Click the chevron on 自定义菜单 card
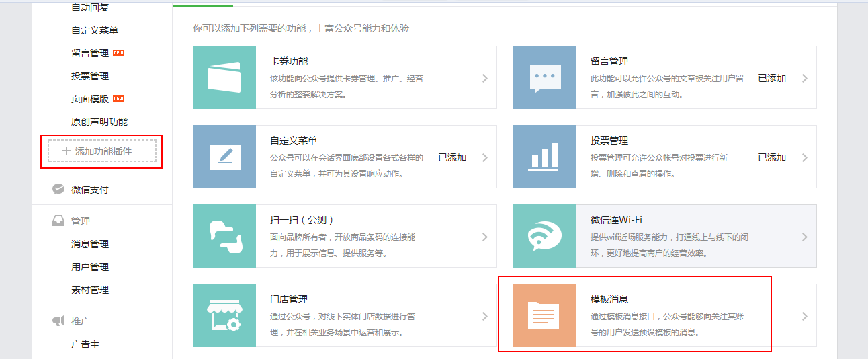This screenshot has width=868, height=359. tap(484, 157)
